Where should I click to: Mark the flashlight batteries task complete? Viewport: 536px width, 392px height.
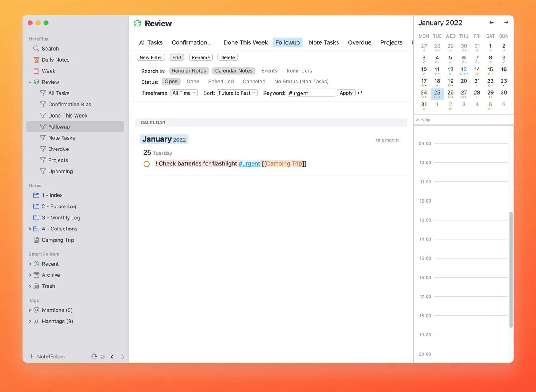click(147, 164)
